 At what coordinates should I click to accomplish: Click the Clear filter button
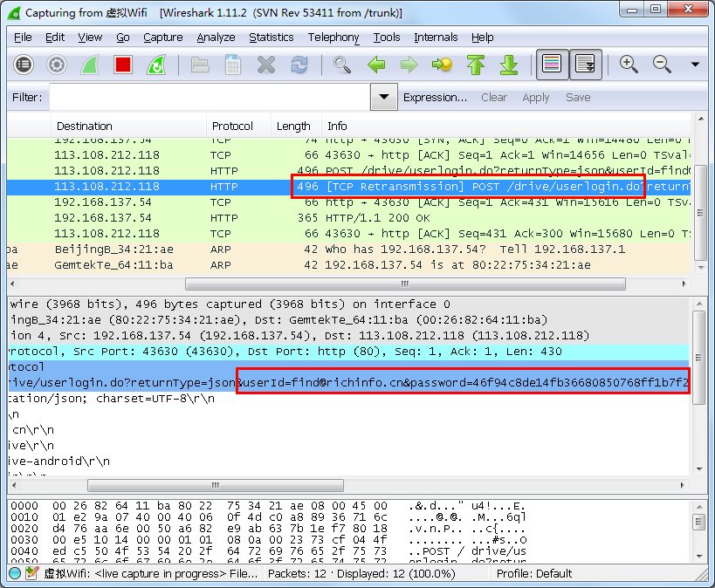[x=494, y=98]
